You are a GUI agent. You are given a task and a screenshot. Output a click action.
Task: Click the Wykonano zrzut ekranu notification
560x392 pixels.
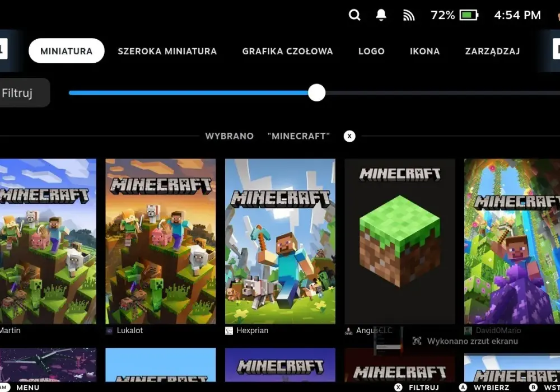[473, 341]
